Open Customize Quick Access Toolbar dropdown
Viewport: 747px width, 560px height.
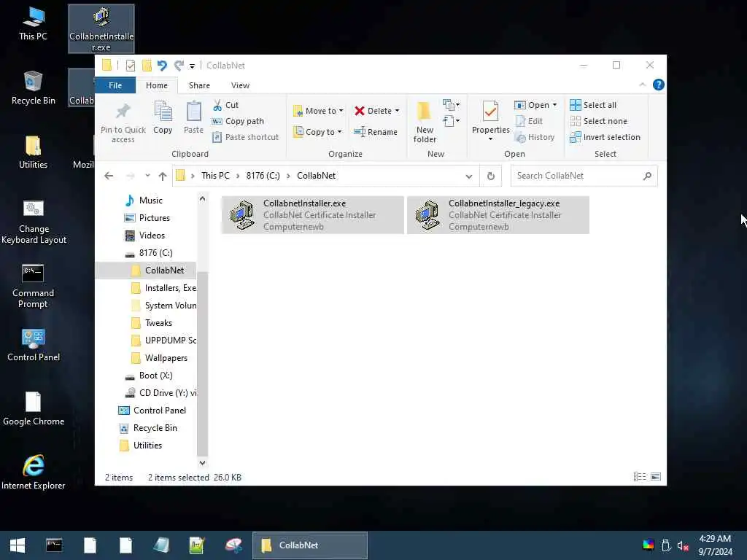(x=192, y=66)
